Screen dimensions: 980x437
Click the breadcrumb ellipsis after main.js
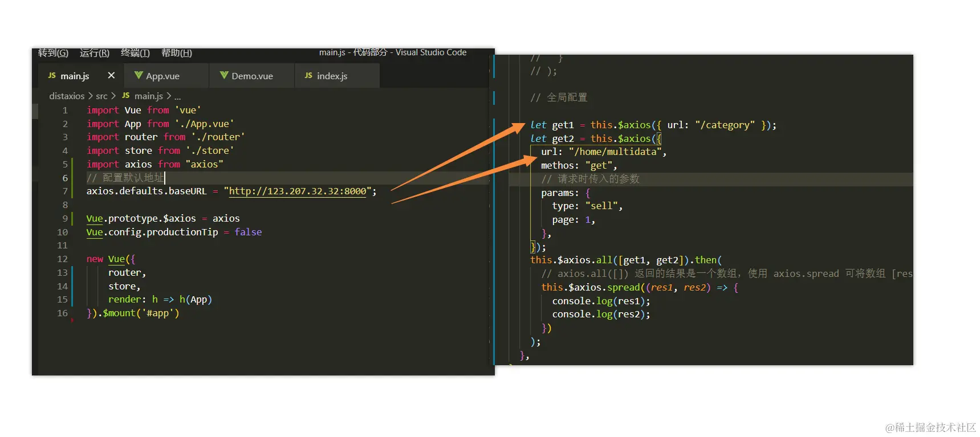coord(177,96)
